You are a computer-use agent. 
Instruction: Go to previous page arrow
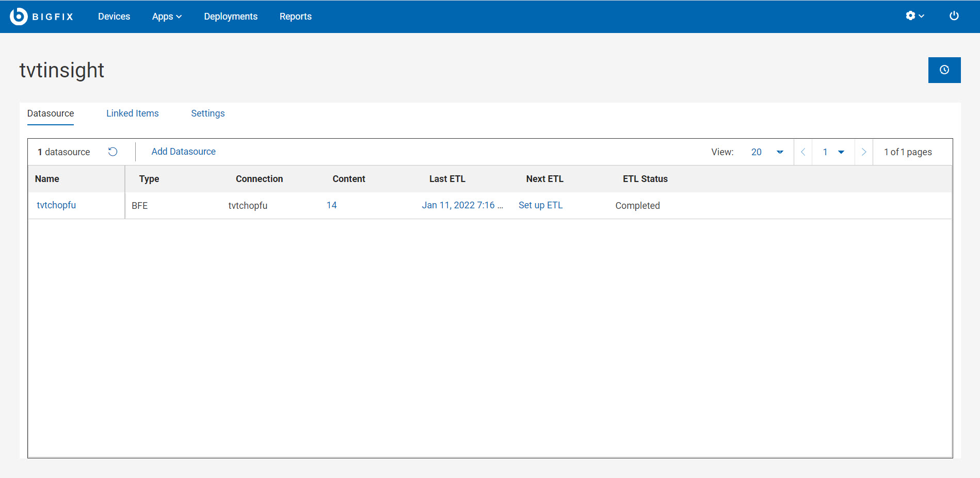pos(803,152)
